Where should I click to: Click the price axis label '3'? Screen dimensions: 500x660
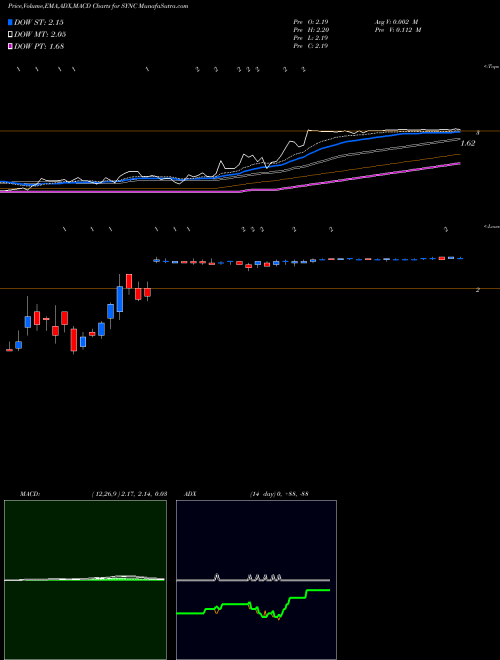(477, 133)
